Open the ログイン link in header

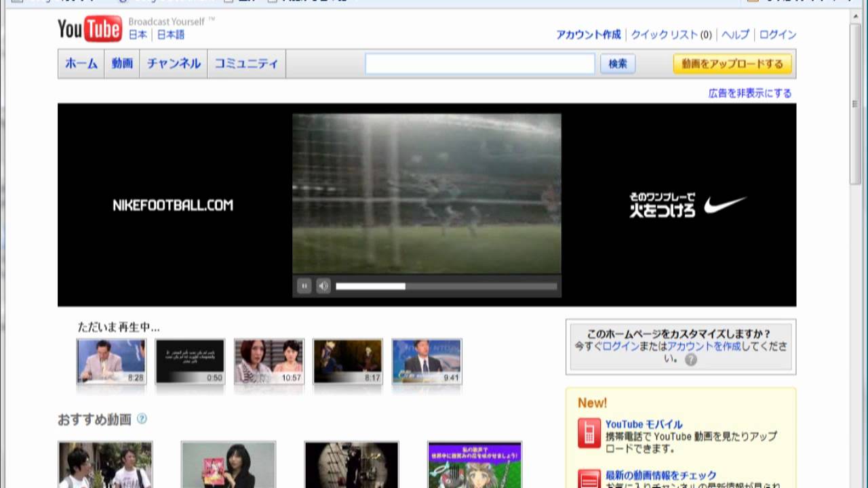(778, 35)
